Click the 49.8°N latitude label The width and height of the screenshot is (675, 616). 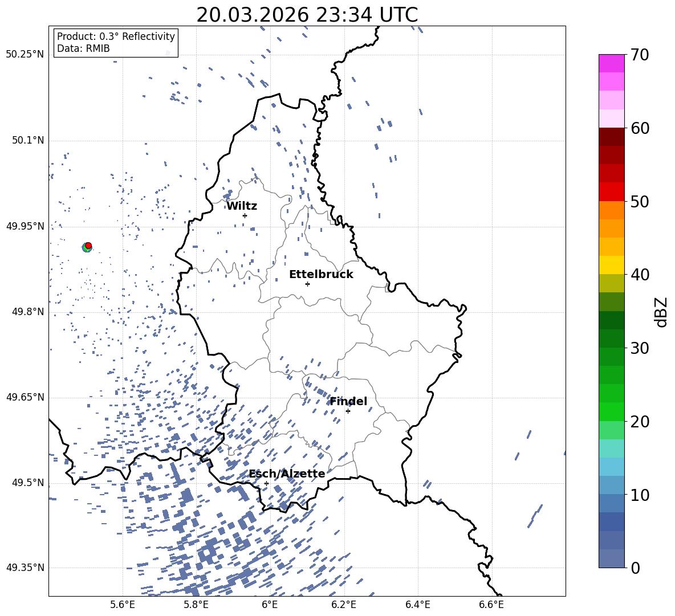[x=28, y=312]
